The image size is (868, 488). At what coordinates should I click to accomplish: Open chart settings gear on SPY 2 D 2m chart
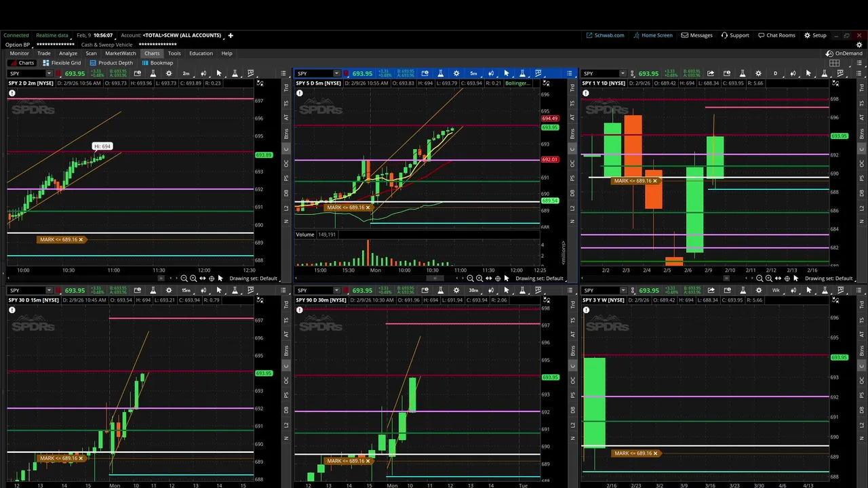[169, 73]
